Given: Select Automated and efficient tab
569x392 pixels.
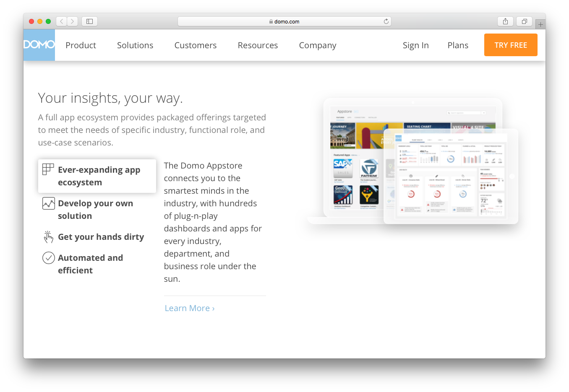Looking at the screenshot, I should pos(97,264).
